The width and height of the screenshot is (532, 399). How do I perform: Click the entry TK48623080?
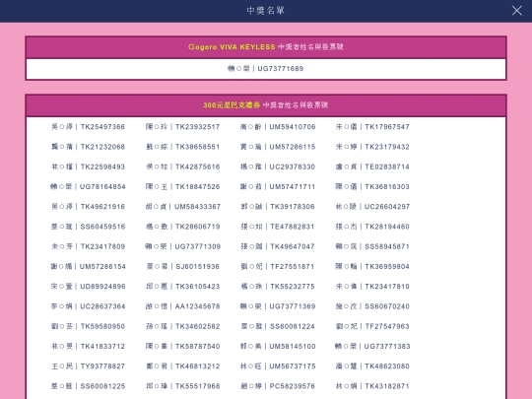(x=372, y=366)
